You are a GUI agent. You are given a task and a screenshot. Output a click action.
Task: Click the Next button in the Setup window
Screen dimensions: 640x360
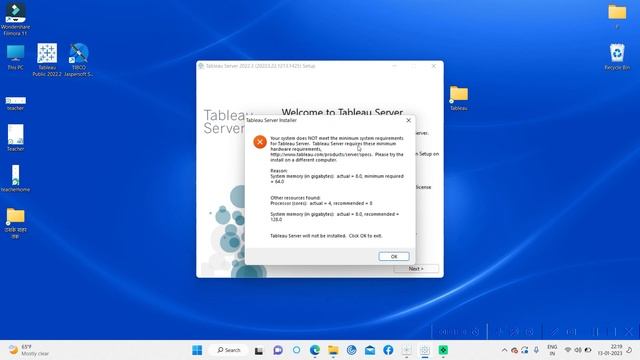pyautogui.click(x=416, y=269)
